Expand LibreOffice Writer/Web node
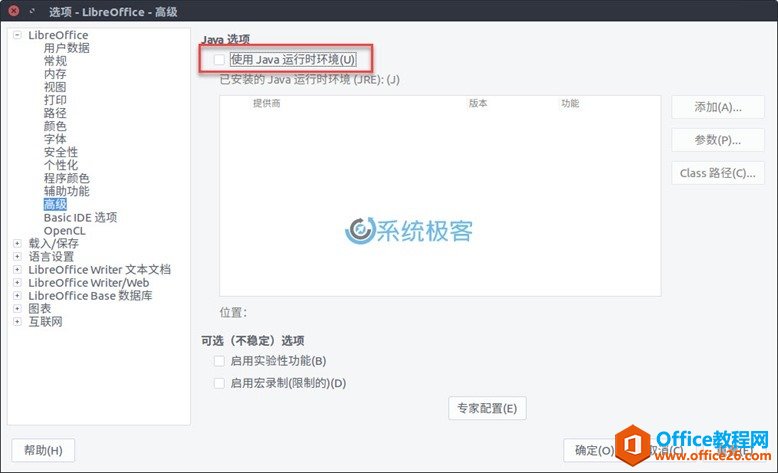The image size is (778, 473). [17, 282]
